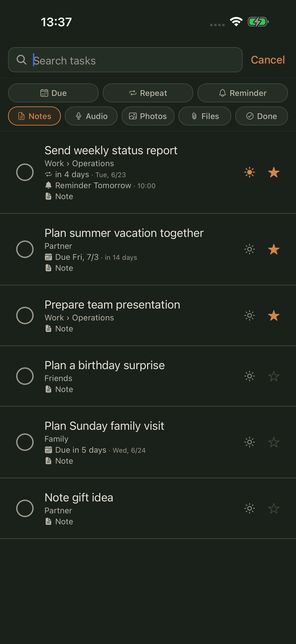Add Note gift idea to My Day
Screen dimensions: 296x644
[x=249, y=508]
